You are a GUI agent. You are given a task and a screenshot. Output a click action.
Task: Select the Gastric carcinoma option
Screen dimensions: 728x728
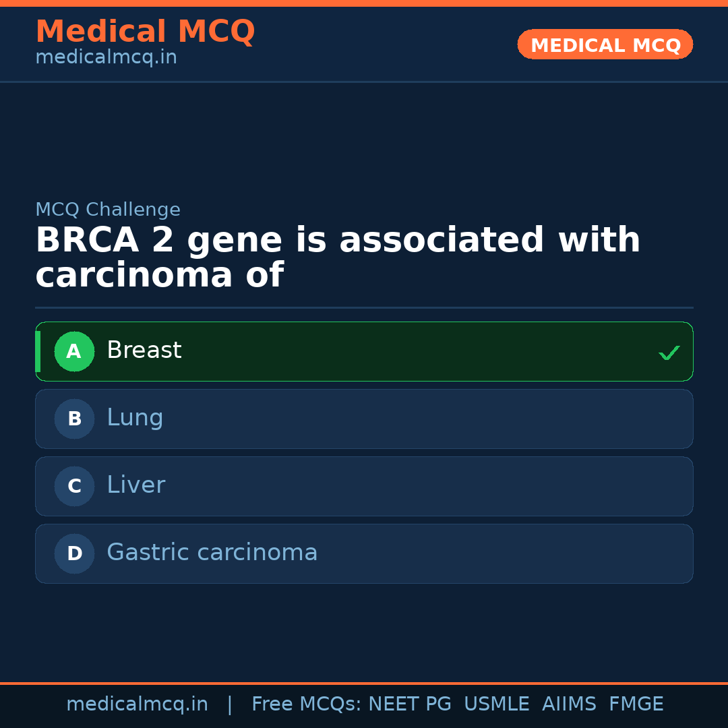364,553
